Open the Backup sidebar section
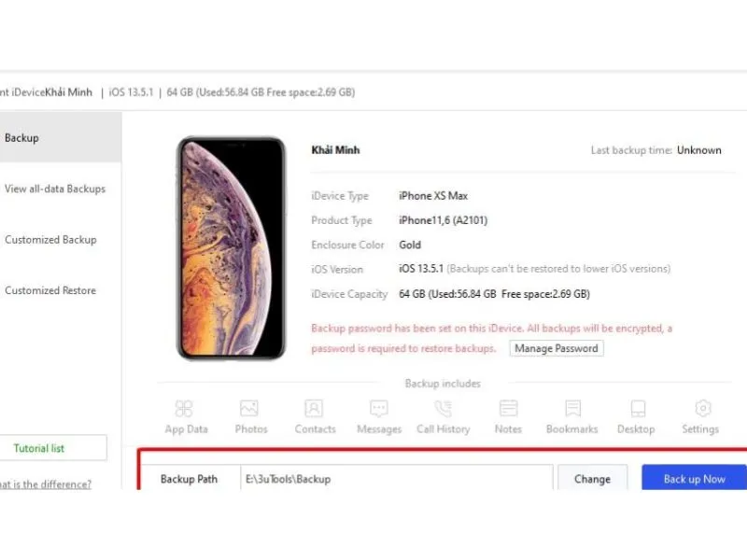Viewport: 747px width, 560px height. [x=61, y=137]
